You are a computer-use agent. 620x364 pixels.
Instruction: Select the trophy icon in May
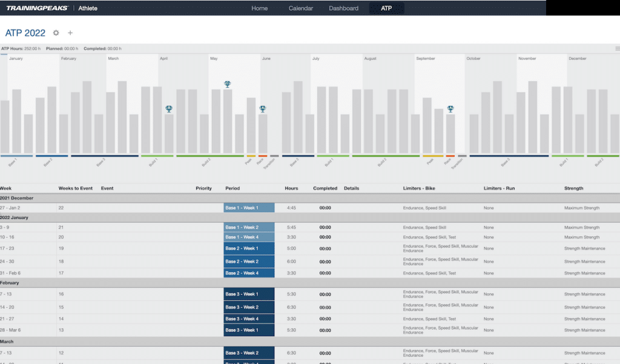pos(227,85)
